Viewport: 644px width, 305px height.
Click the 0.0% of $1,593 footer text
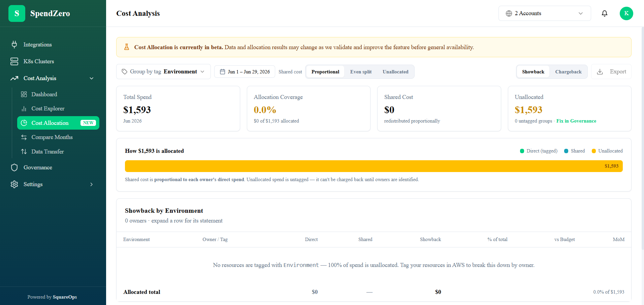(x=609, y=292)
